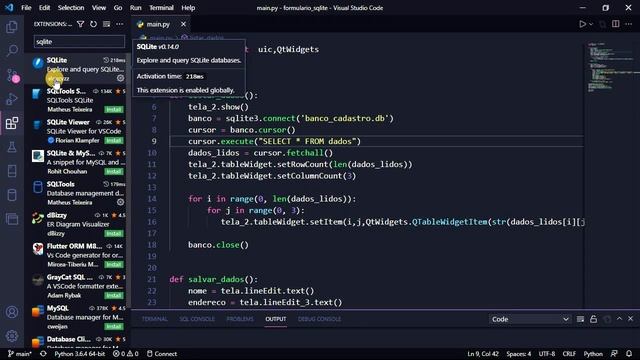
Task: Filter extensions with the funnel icon
Action: (80, 24)
